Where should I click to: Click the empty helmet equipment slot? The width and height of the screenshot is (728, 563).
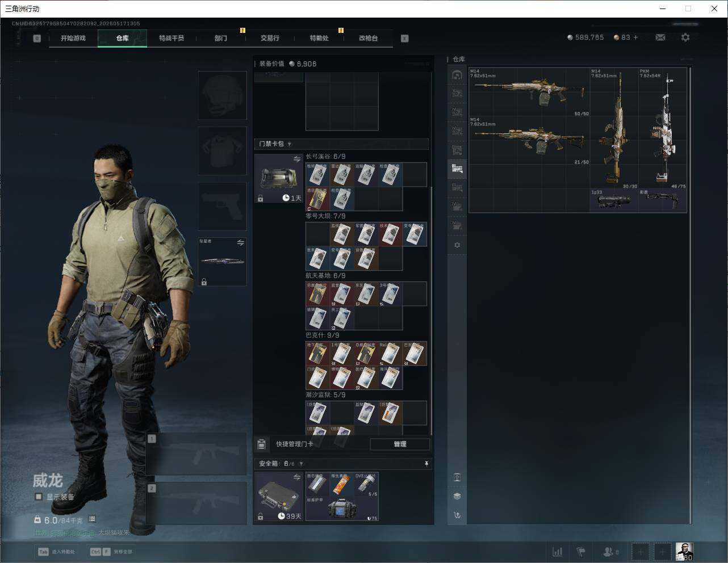223,95
